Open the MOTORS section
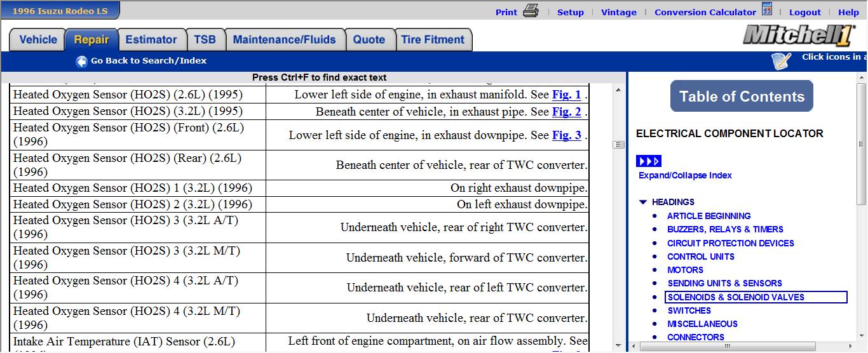Viewport: 868px width, 353px height. pyautogui.click(x=685, y=270)
